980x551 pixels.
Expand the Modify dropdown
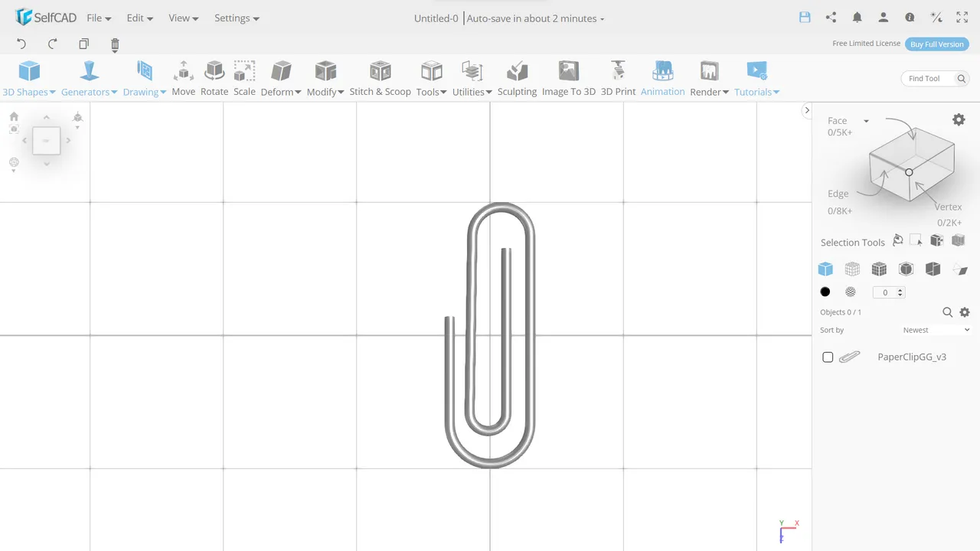[325, 79]
